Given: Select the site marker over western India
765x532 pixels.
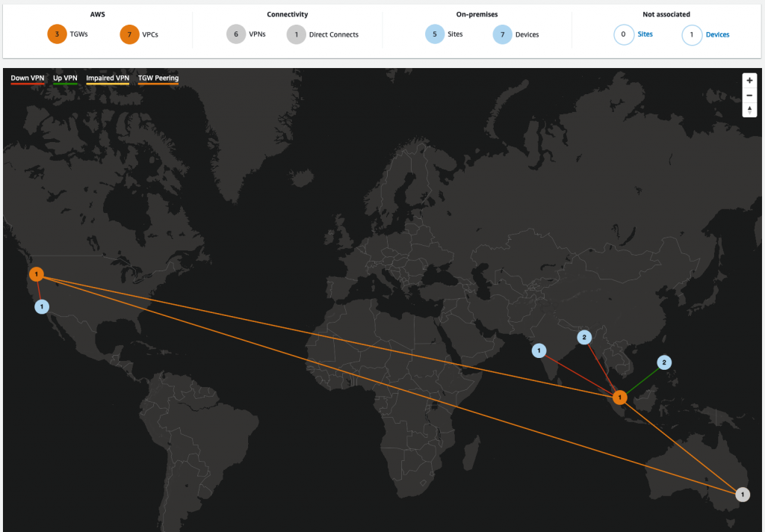Looking at the screenshot, I should tap(539, 350).
